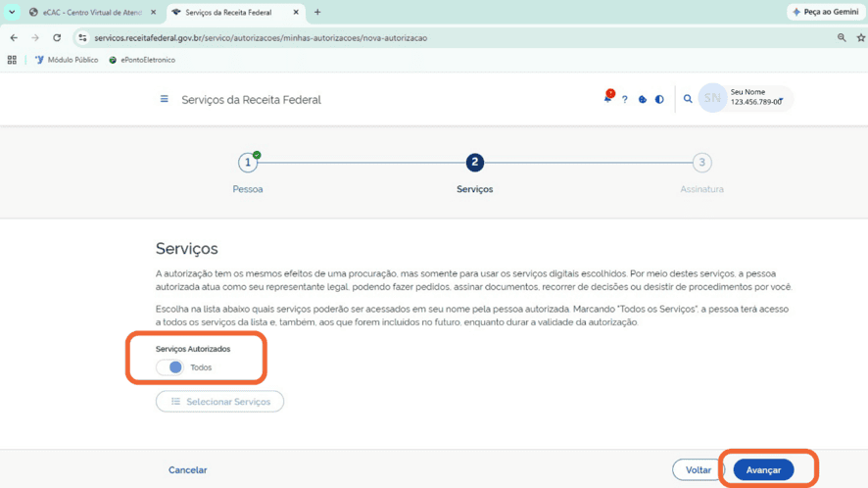
Task: Open the ePontoEletronico bookmark
Action: coord(142,60)
